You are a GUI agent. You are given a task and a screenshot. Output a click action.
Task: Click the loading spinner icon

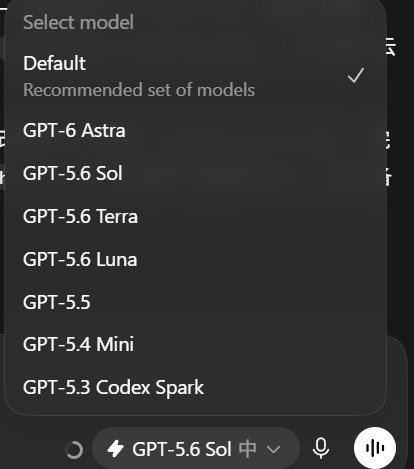pos(74,450)
